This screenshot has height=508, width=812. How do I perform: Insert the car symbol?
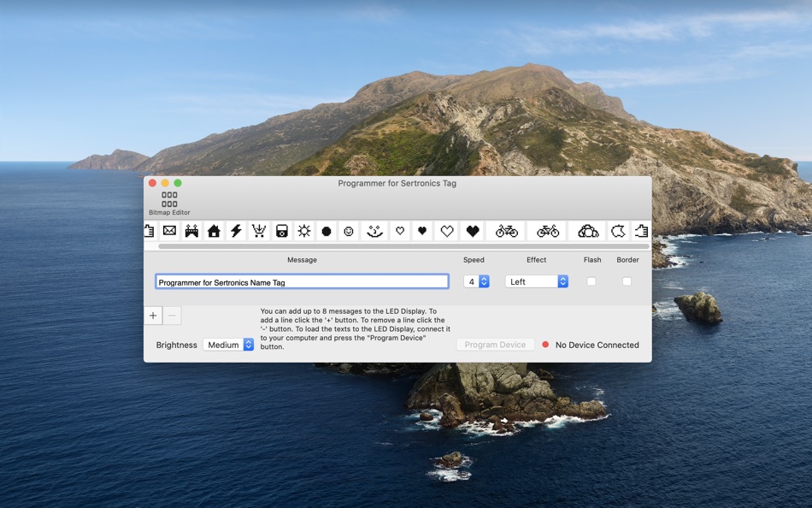[x=588, y=231]
